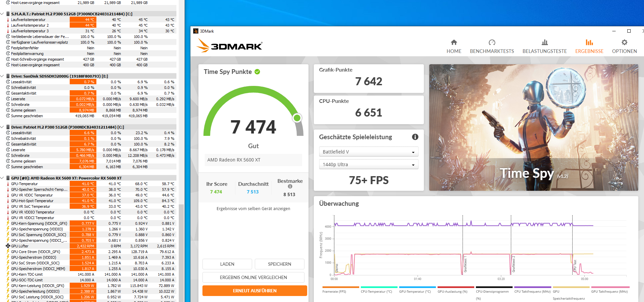
Task: Click the AMD Radeon RX 5600 XT label field
Action: point(253,160)
